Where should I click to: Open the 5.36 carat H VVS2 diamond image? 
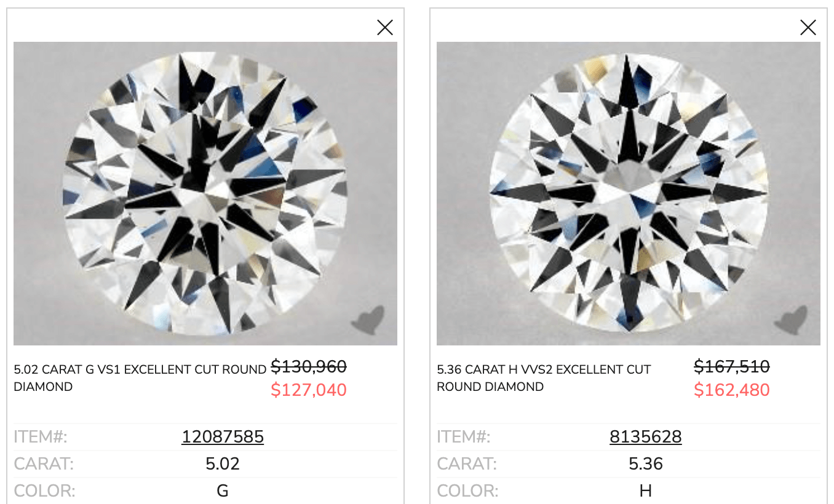click(x=629, y=194)
